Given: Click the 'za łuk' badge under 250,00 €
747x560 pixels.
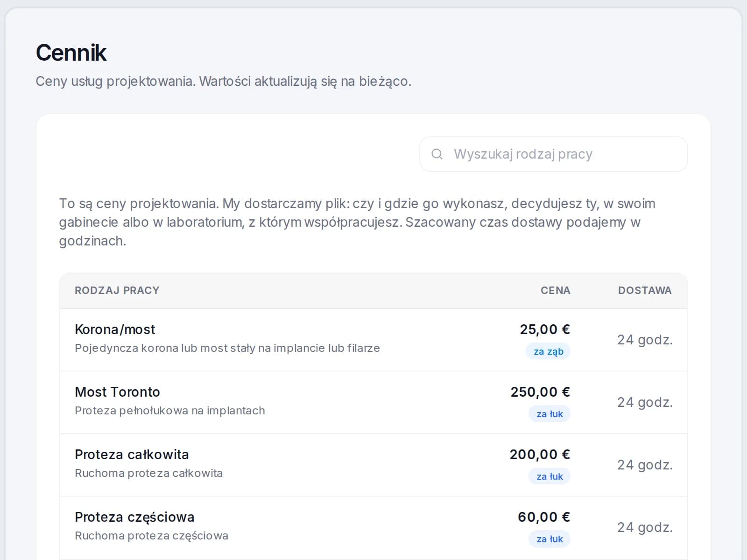Looking at the screenshot, I should click(x=550, y=414).
